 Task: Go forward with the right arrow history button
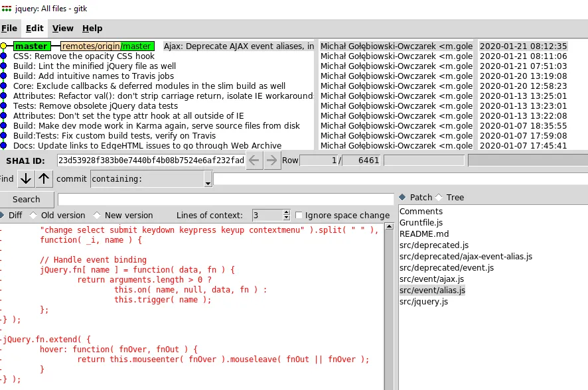pyautogui.click(x=272, y=161)
